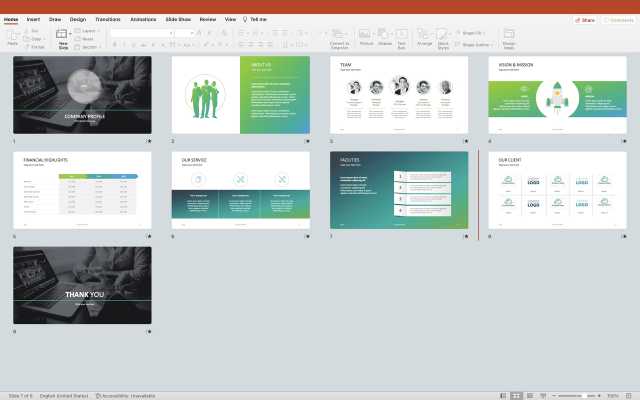Click Convert to SmartArt icon
640x400 pixels.
pyautogui.click(x=339, y=35)
